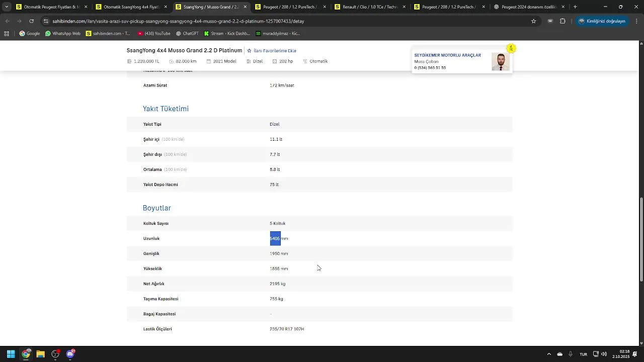The width and height of the screenshot is (644, 362).
Task: Close the Renault Clio tab
Action: (404, 7)
